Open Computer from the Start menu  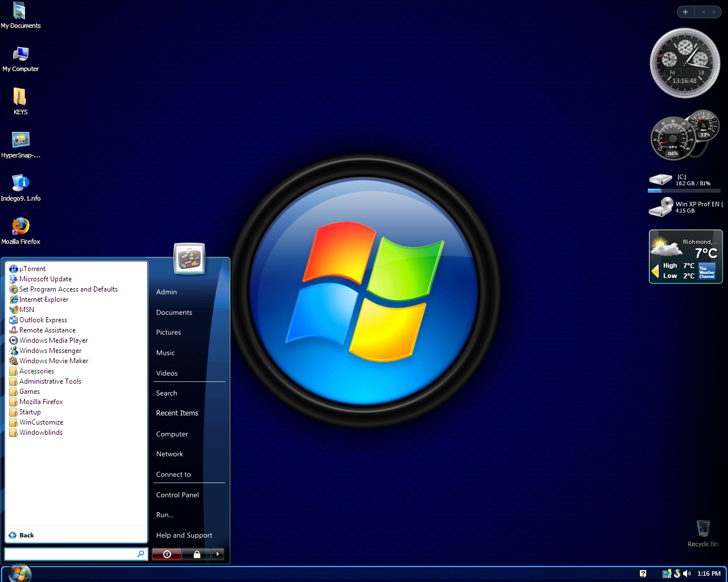point(172,434)
